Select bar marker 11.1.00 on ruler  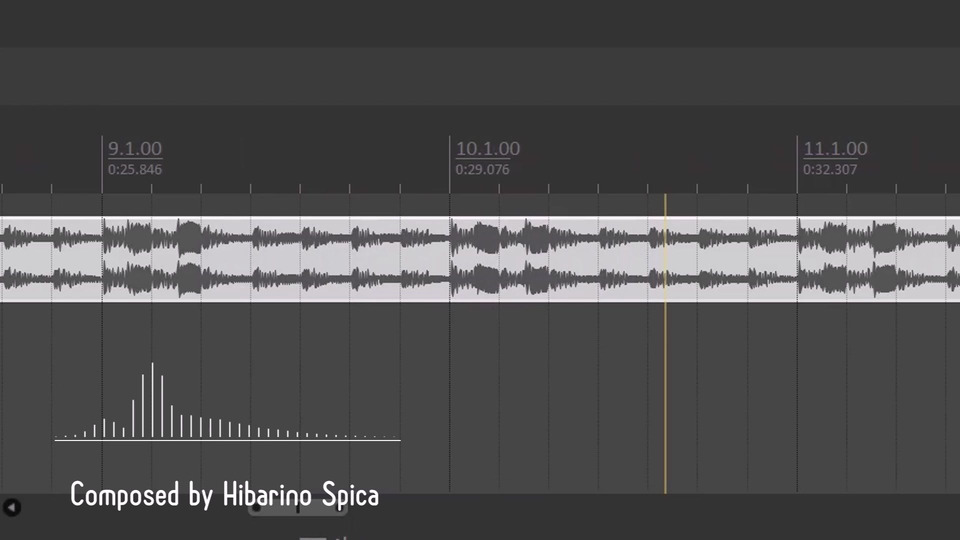[835, 149]
